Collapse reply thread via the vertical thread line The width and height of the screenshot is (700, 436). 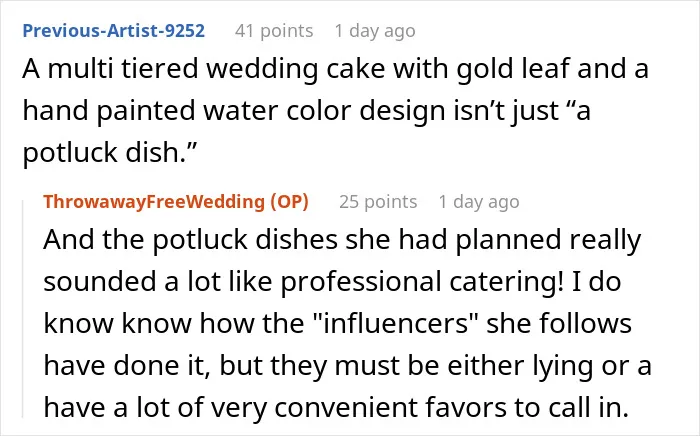click(23, 309)
